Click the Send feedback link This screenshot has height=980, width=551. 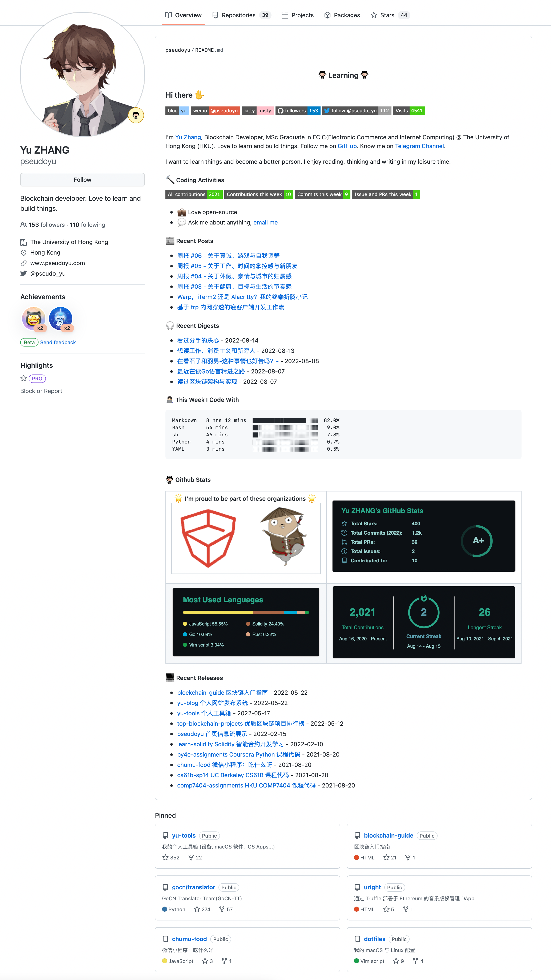(x=58, y=342)
